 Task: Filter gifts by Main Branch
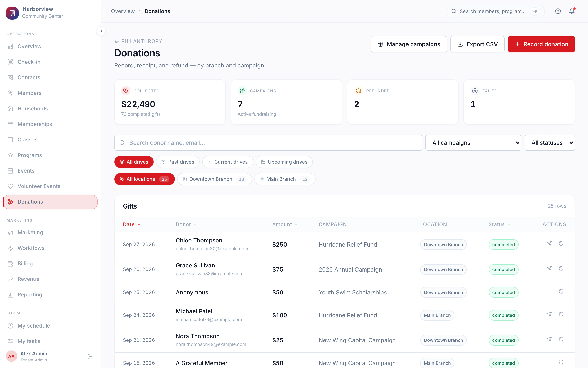pos(285,179)
